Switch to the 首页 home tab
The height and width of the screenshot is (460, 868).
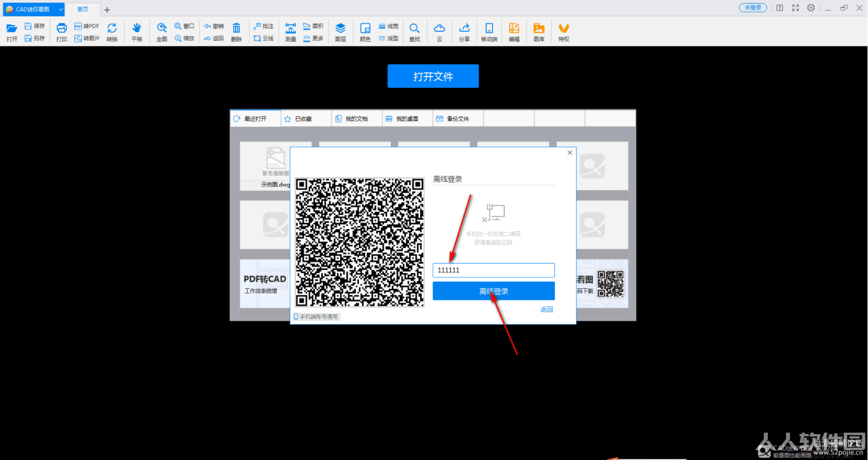click(x=83, y=10)
